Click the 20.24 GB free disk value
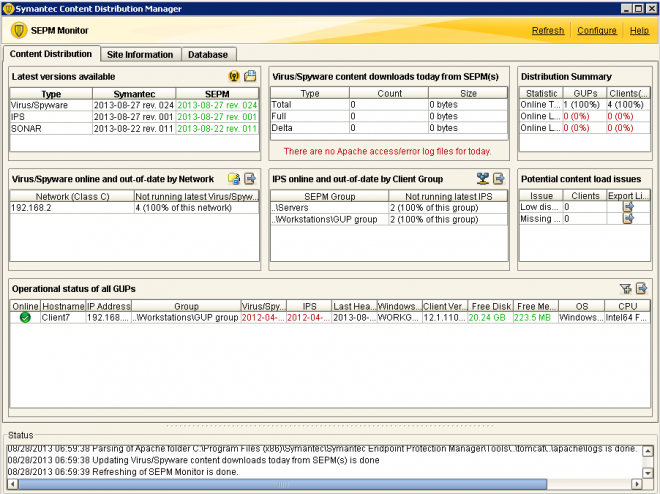The height and width of the screenshot is (494, 660). coord(487,318)
